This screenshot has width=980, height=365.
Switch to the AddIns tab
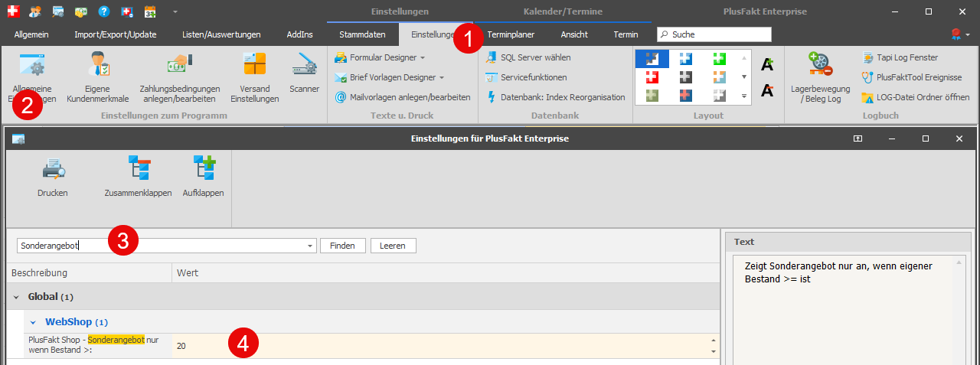[299, 34]
